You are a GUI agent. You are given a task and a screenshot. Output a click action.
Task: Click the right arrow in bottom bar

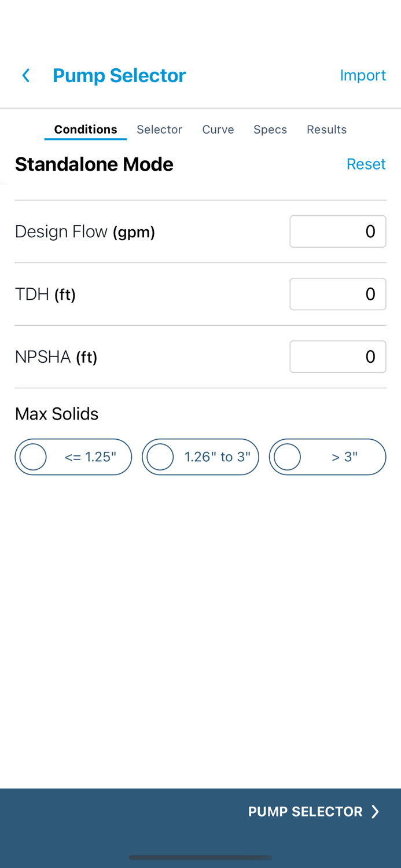click(375, 811)
